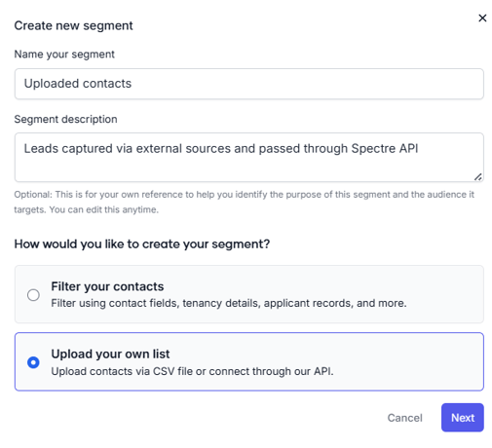The image size is (492, 448).
Task: Focus the Name your segment input field
Action: (249, 84)
